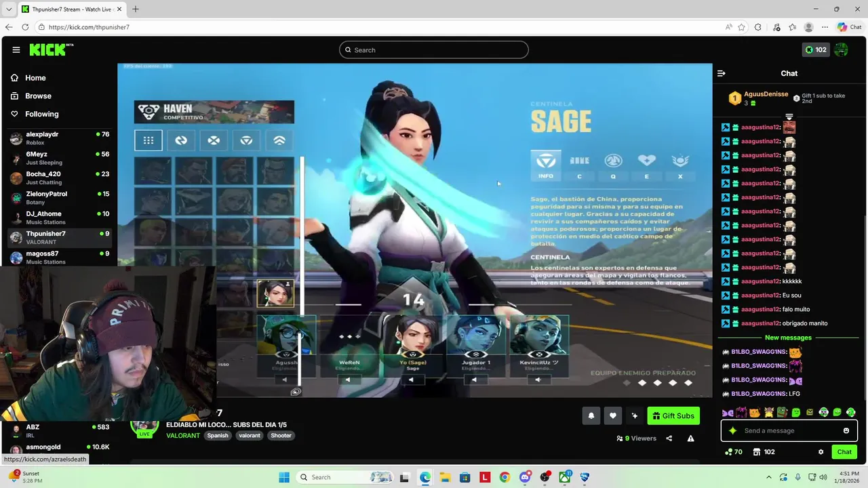Open ABZ channel from sidebar

(x=59, y=430)
